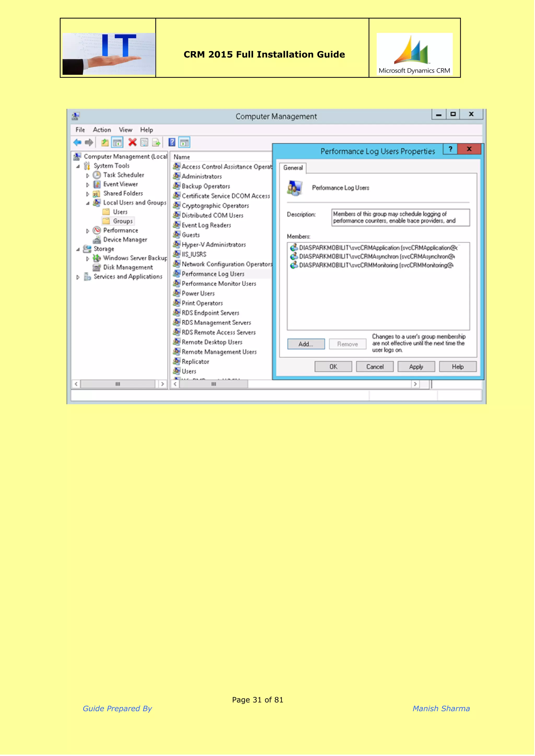Click the right arrow of groups list scrollbar

(416, 384)
